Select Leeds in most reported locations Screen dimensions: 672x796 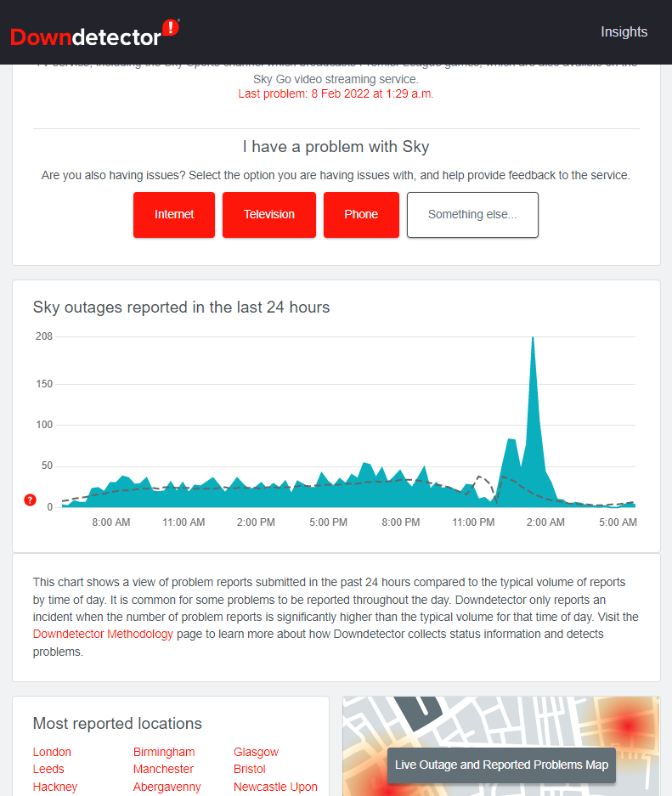(x=48, y=769)
